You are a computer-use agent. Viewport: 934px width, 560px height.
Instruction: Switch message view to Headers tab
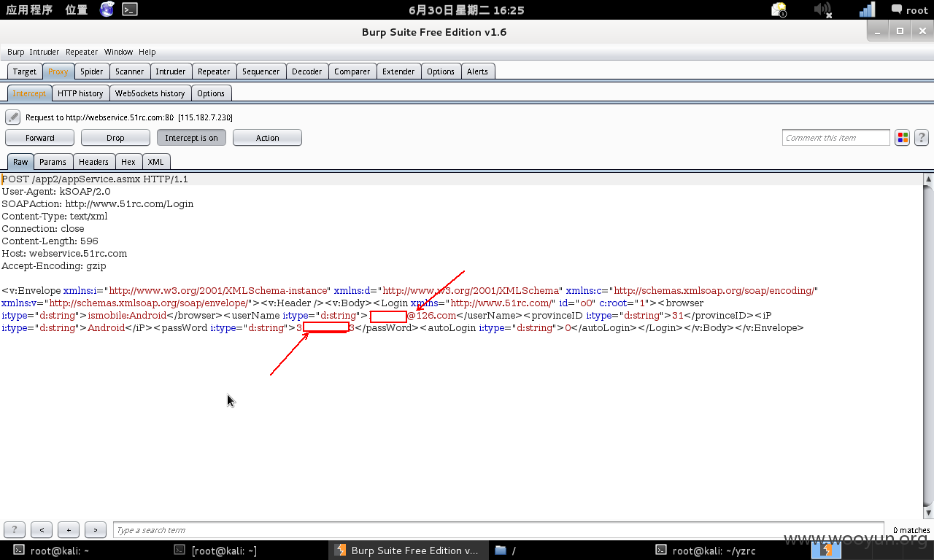click(93, 162)
